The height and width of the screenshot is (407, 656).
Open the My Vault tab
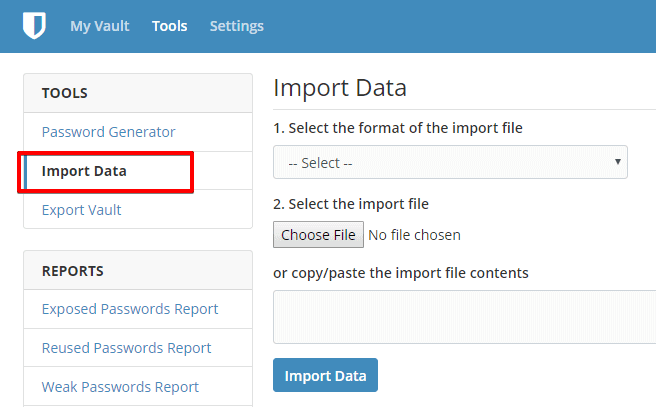point(100,26)
